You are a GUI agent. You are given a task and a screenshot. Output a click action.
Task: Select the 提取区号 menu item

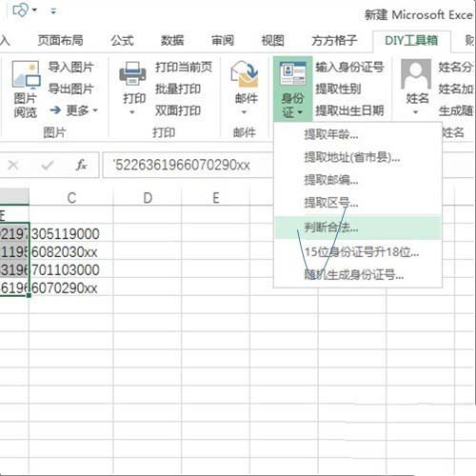click(358, 203)
